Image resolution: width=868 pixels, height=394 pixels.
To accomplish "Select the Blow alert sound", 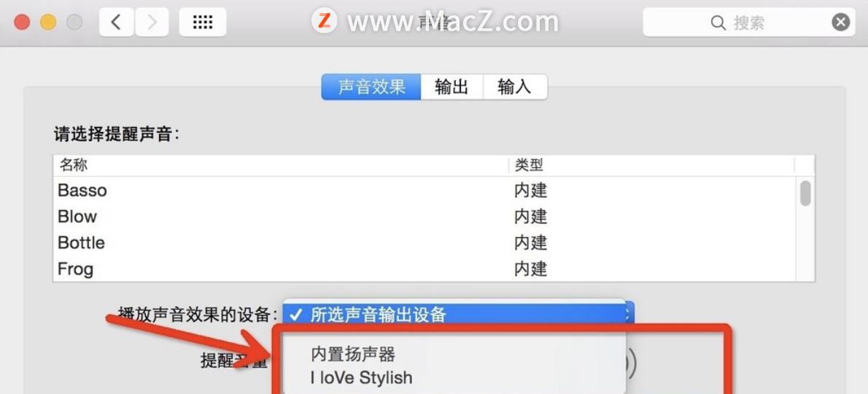I will (x=424, y=217).
